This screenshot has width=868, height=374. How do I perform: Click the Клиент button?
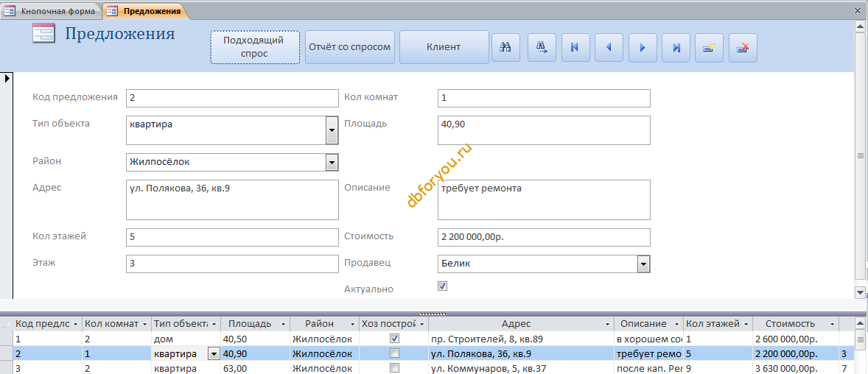coord(444,47)
